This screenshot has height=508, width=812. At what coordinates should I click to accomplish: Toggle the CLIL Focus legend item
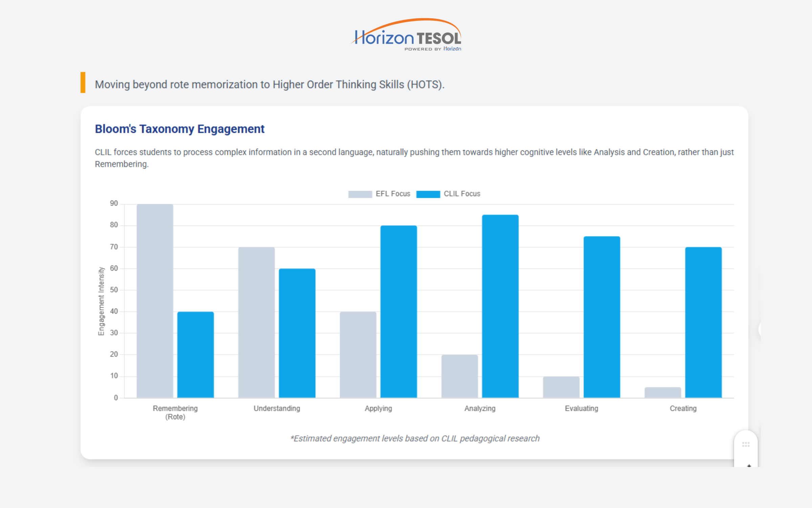[461, 194]
